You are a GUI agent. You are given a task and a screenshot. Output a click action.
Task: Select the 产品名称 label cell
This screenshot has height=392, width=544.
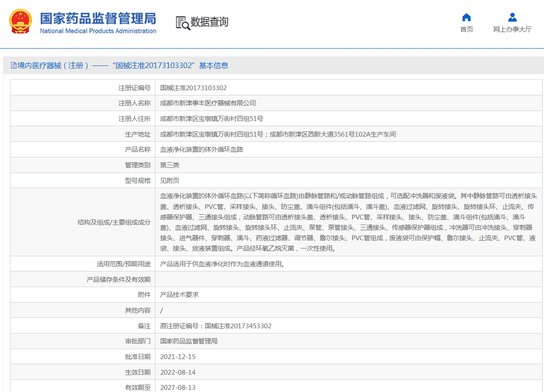pyautogui.click(x=83, y=150)
